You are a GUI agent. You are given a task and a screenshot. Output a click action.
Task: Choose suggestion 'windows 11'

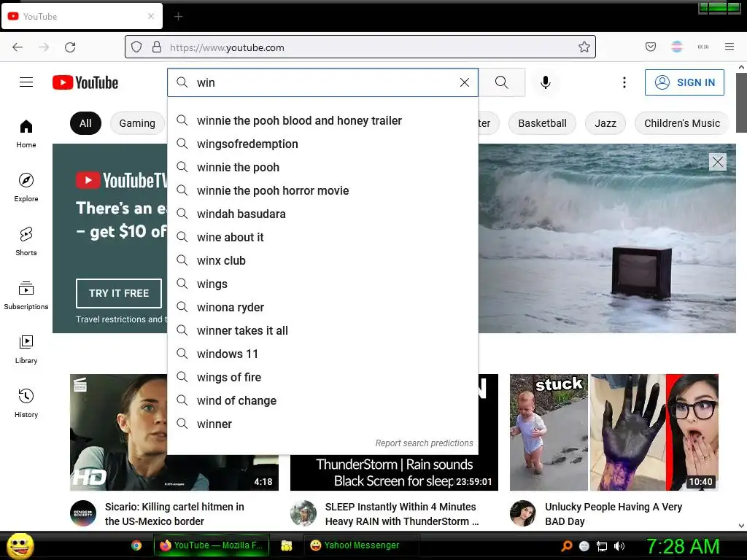(x=322, y=354)
